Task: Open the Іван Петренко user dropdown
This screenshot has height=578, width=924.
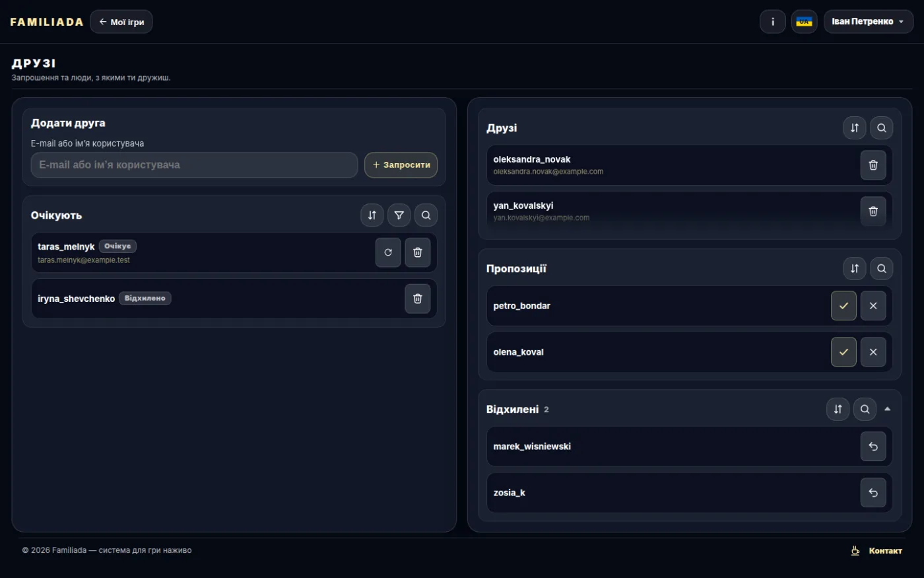Action: point(869,22)
